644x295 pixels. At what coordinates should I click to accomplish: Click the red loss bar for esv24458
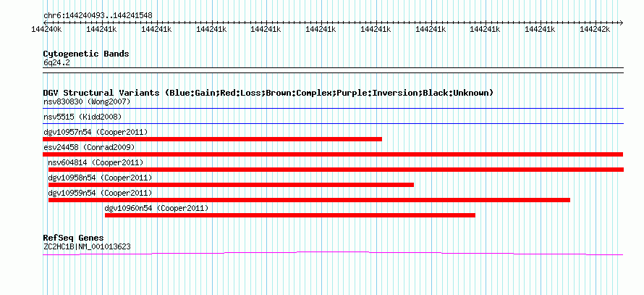(333, 154)
